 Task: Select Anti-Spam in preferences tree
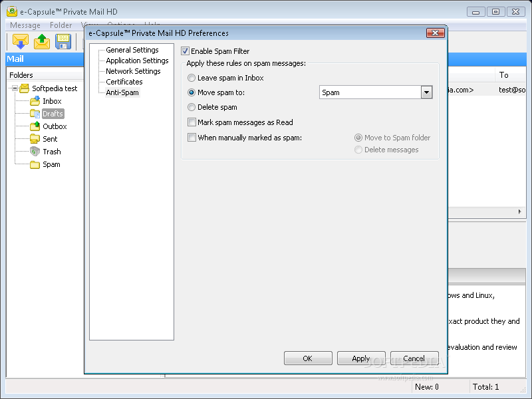(x=122, y=92)
